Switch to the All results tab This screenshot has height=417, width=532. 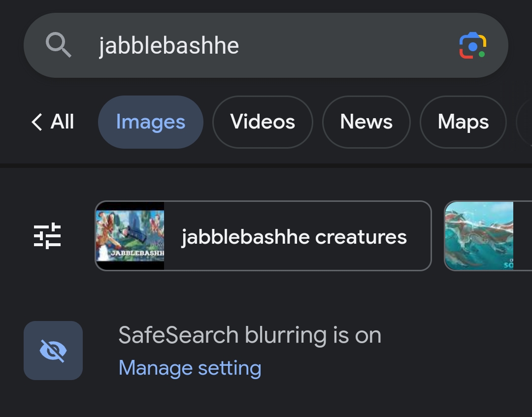63,122
